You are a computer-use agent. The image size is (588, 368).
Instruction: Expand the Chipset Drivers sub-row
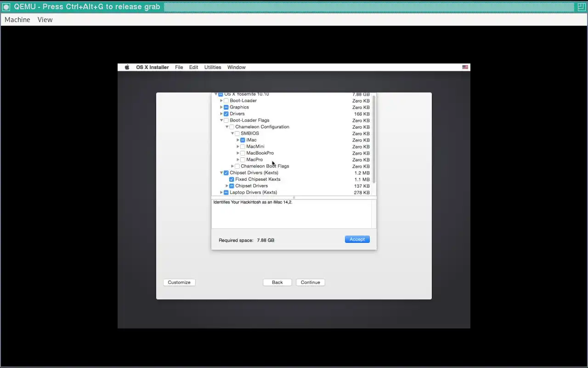coord(227,186)
